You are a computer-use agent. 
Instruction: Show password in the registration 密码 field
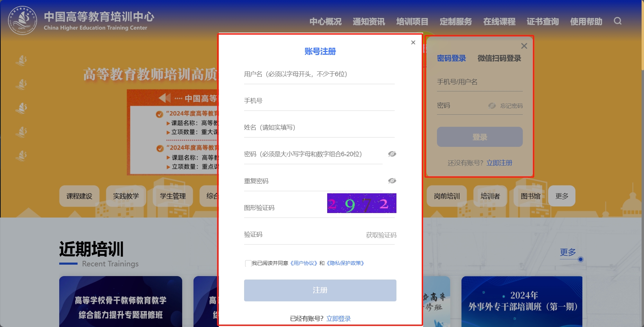(392, 154)
